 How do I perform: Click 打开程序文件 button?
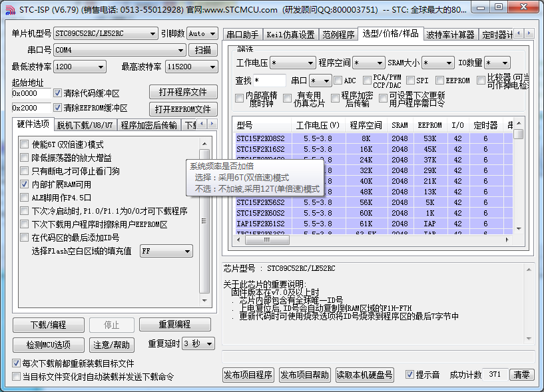tap(183, 93)
